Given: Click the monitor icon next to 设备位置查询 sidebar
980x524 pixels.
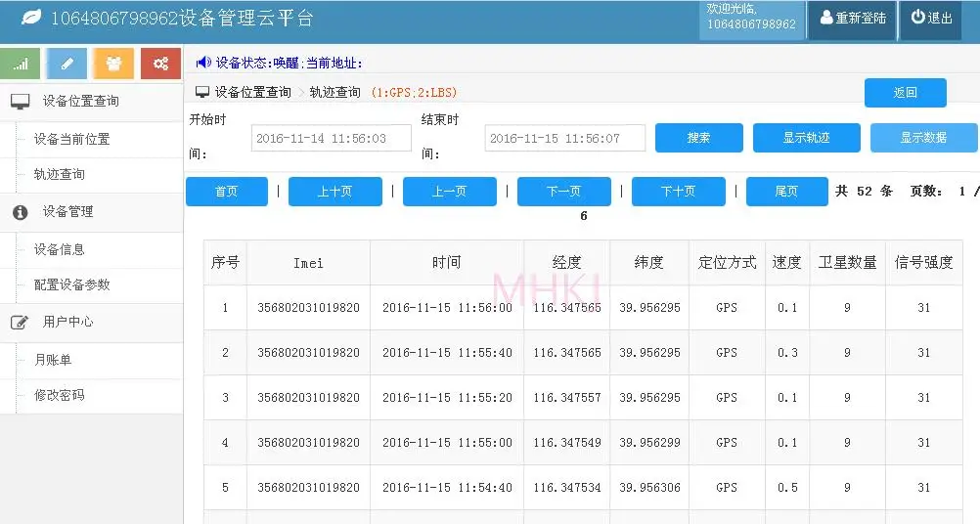Looking at the screenshot, I should 20,102.
